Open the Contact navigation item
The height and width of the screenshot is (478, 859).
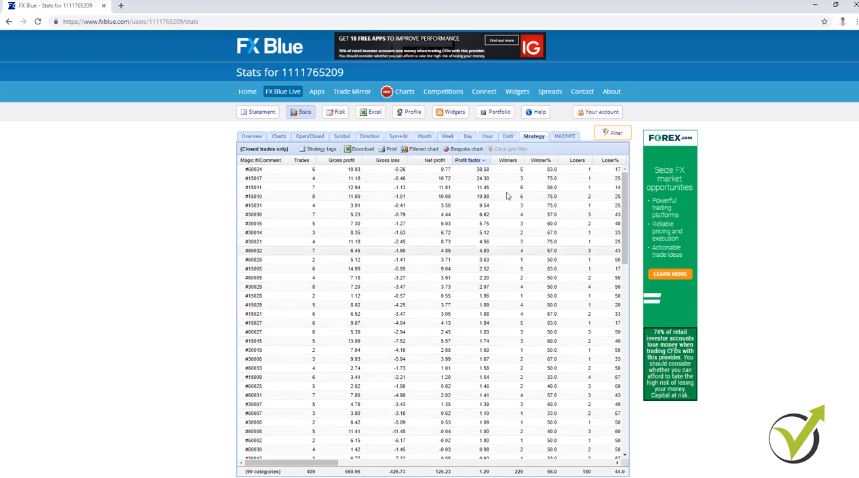click(582, 91)
